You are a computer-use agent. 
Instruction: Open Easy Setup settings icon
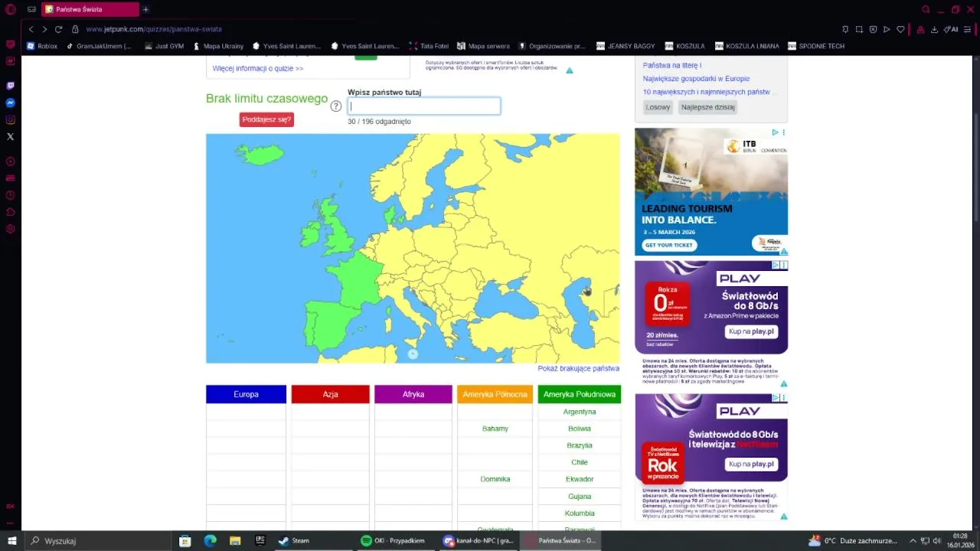coord(968,29)
